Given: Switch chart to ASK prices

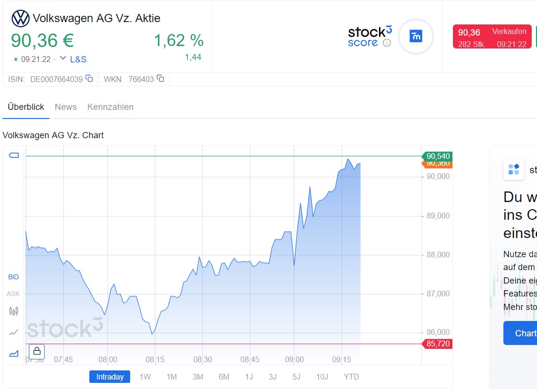Looking at the screenshot, I should [x=13, y=294].
